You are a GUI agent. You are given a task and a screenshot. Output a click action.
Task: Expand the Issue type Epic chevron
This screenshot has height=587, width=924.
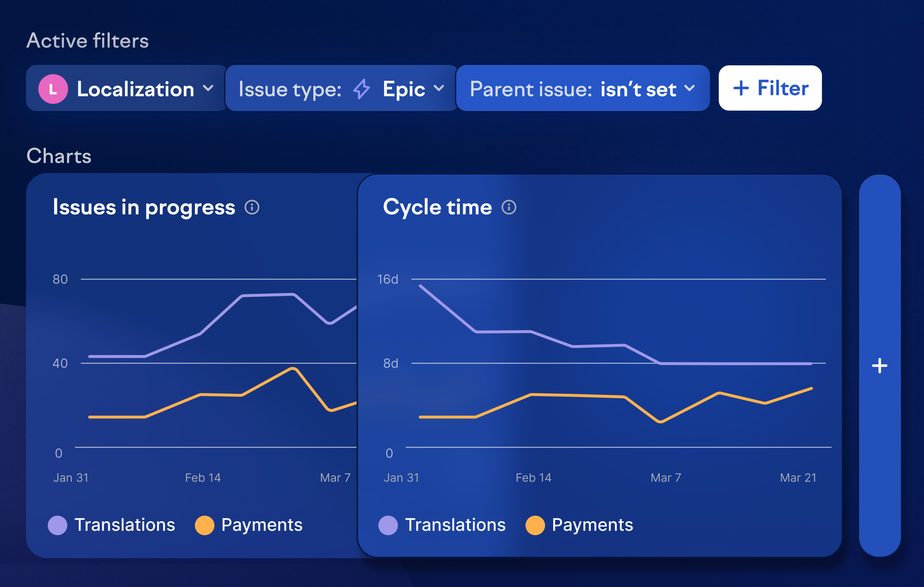[439, 88]
